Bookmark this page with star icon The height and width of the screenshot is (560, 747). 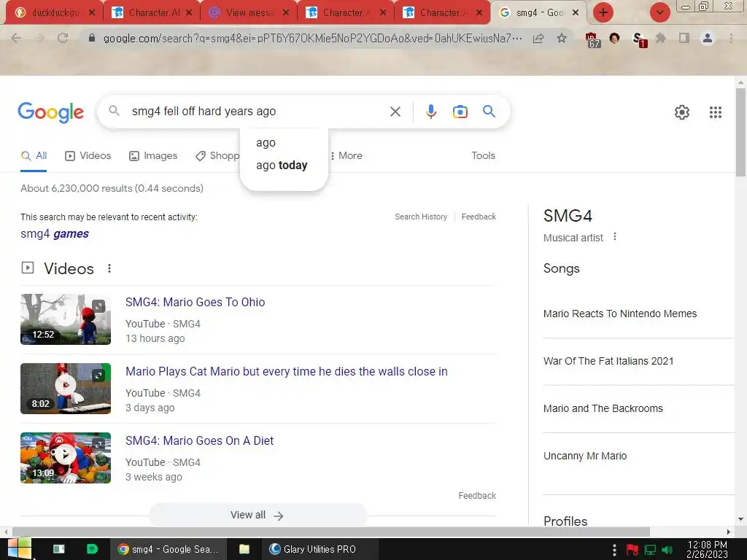click(562, 38)
